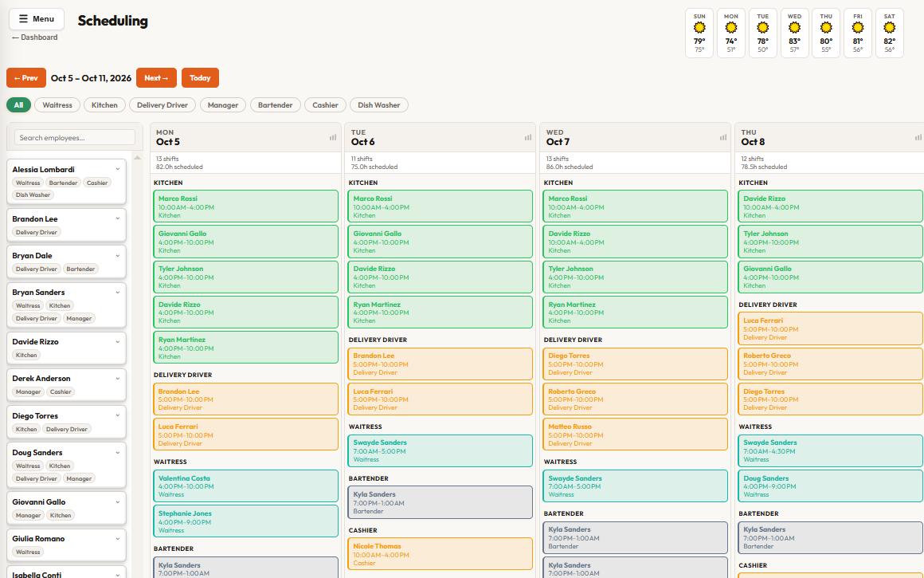Open the Wed Oct 7 stats chart icon
This screenshot has width=924, height=578.
[x=723, y=137]
